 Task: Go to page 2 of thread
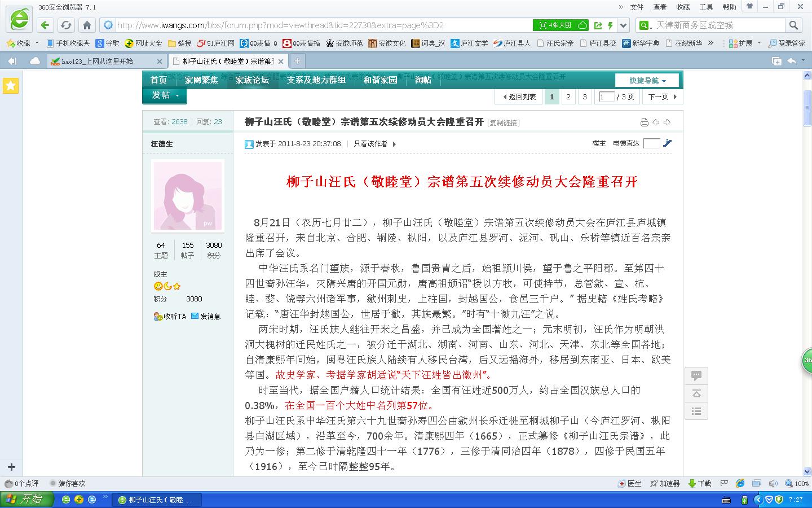tap(568, 97)
